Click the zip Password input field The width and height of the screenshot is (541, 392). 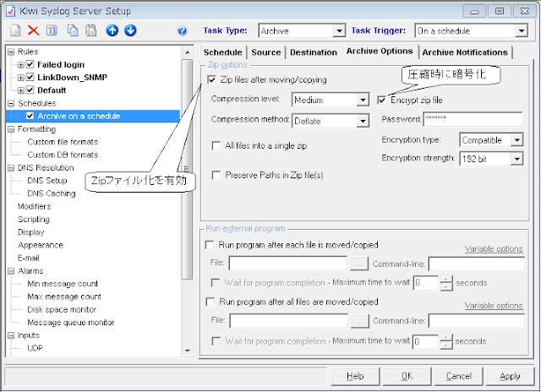point(473,119)
